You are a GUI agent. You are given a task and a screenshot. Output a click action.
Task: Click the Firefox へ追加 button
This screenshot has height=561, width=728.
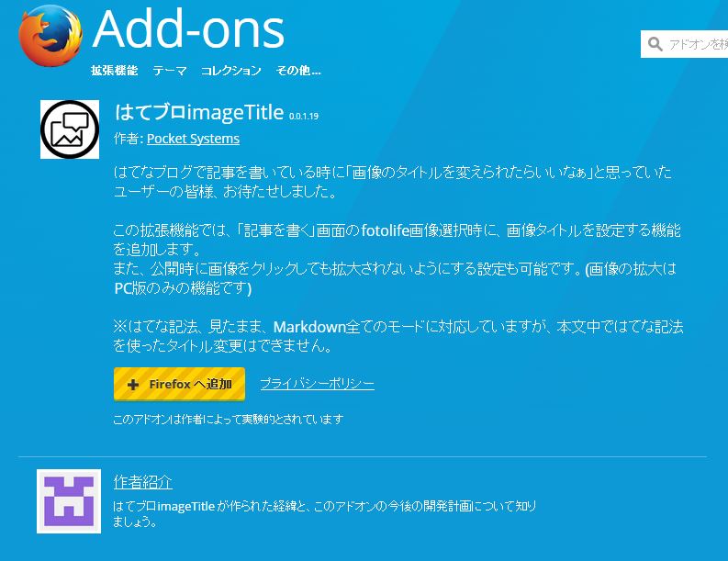click(x=179, y=384)
